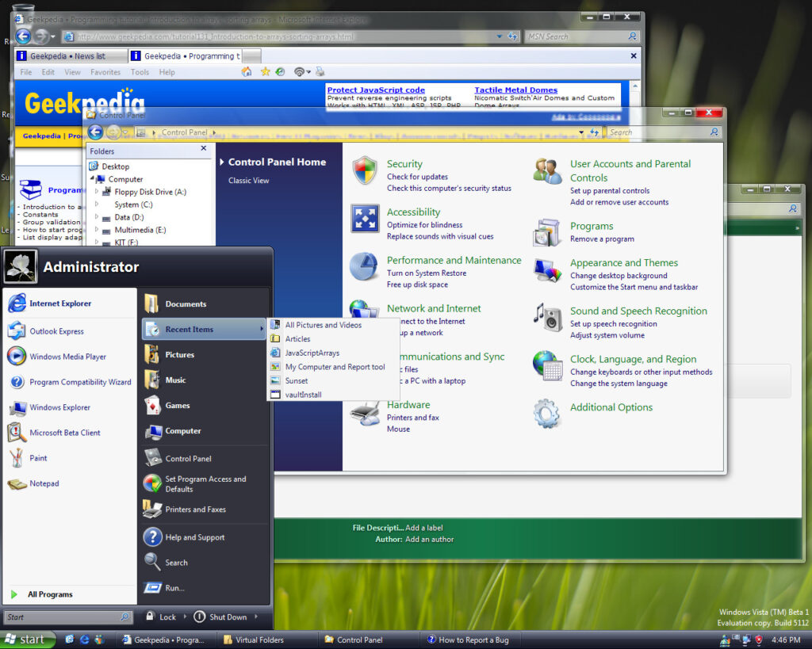Click the Internet Explorer home toolbar icon

(247, 72)
